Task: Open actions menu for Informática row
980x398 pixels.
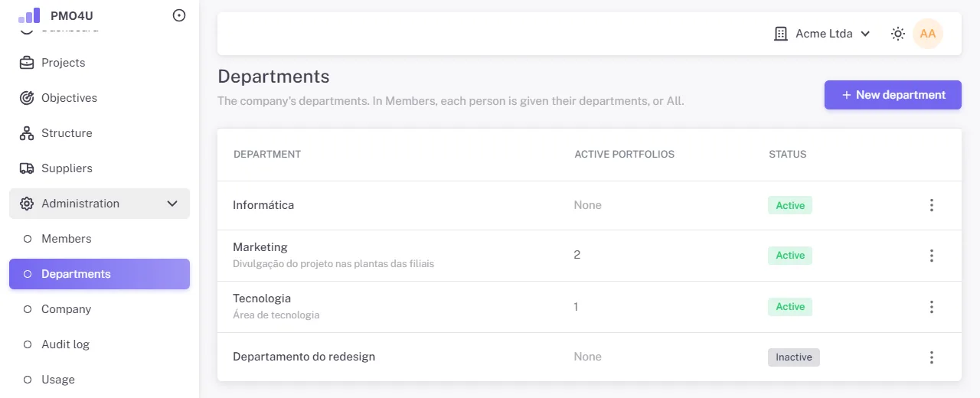Action: [932, 205]
